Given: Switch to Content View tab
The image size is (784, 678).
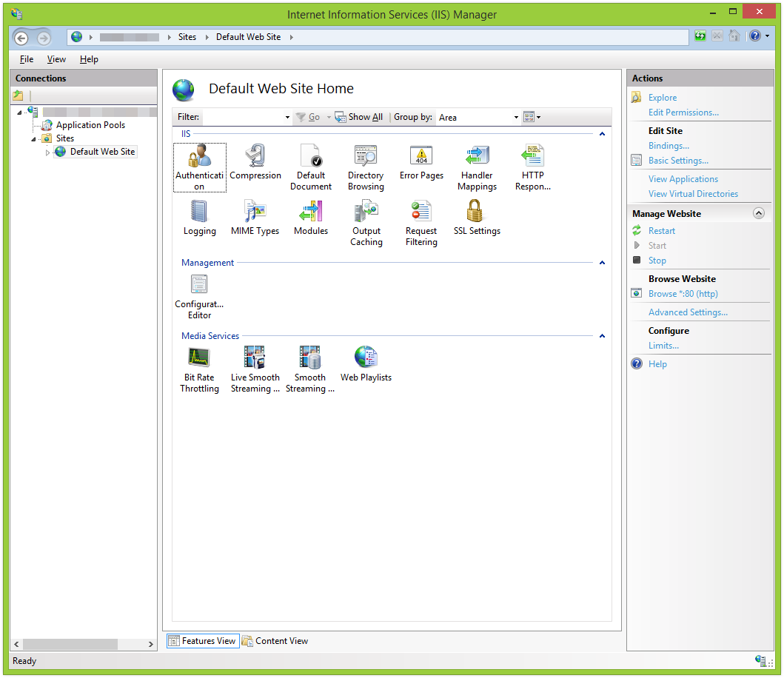Looking at the screenshot, I should tap(275, 641).
